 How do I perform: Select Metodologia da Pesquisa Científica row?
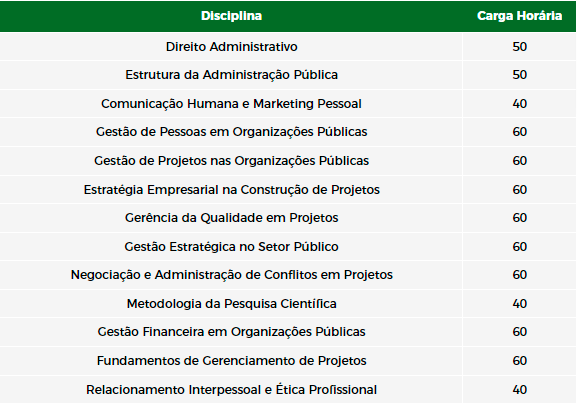point(288,304)
